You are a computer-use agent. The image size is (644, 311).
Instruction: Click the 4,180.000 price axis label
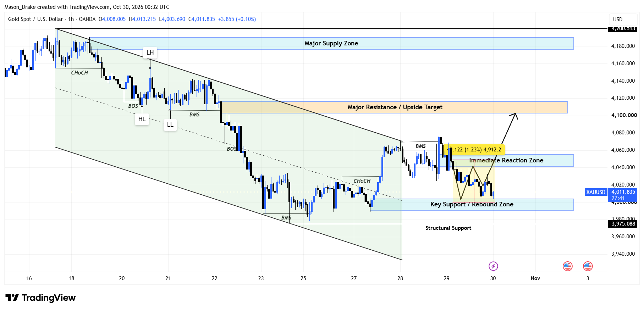click(x=623, y=46)
